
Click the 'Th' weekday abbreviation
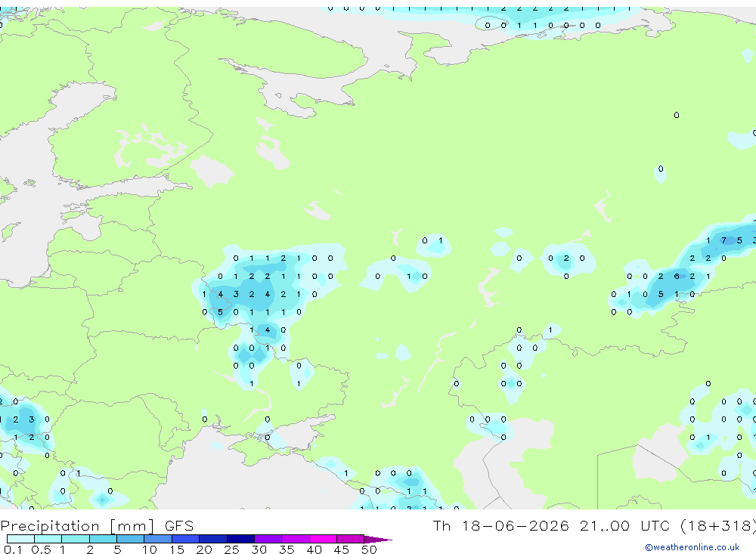tap(442, 525)
